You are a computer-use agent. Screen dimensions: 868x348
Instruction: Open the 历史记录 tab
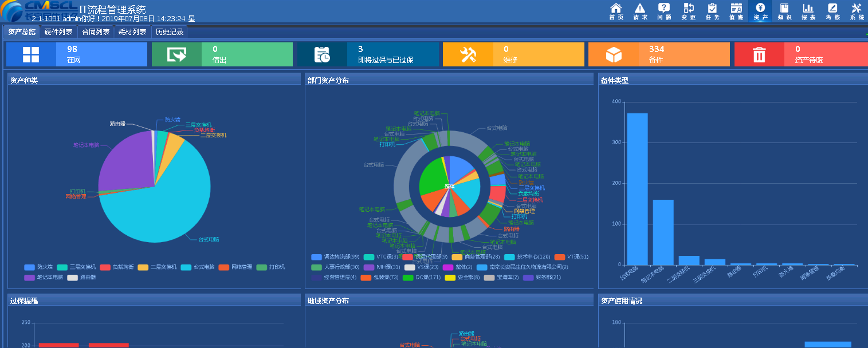[x=169, y=32]
